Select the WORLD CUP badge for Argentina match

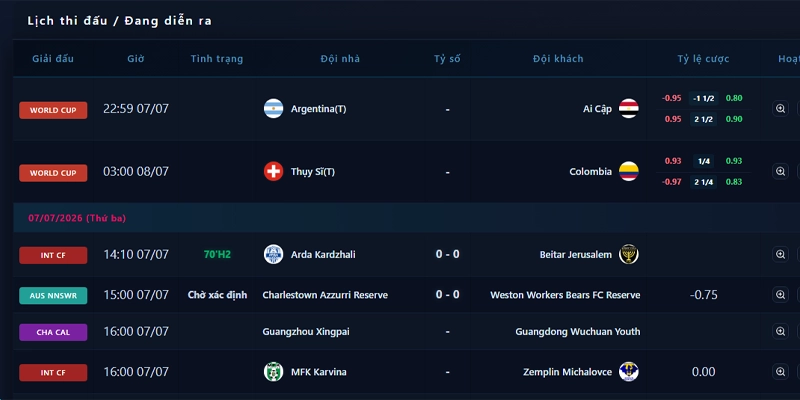tap(53, 110)
